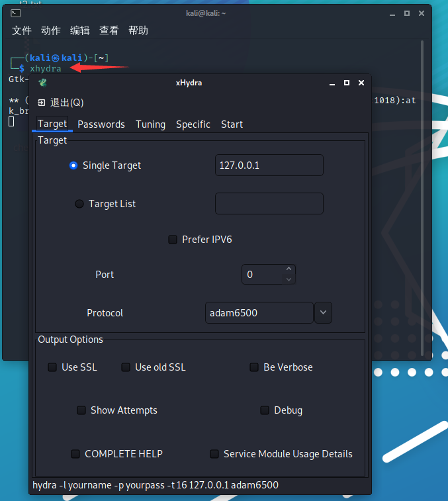Maximize the Kali terminal window
Screen dimensions: 448x501
click(406, 13)
